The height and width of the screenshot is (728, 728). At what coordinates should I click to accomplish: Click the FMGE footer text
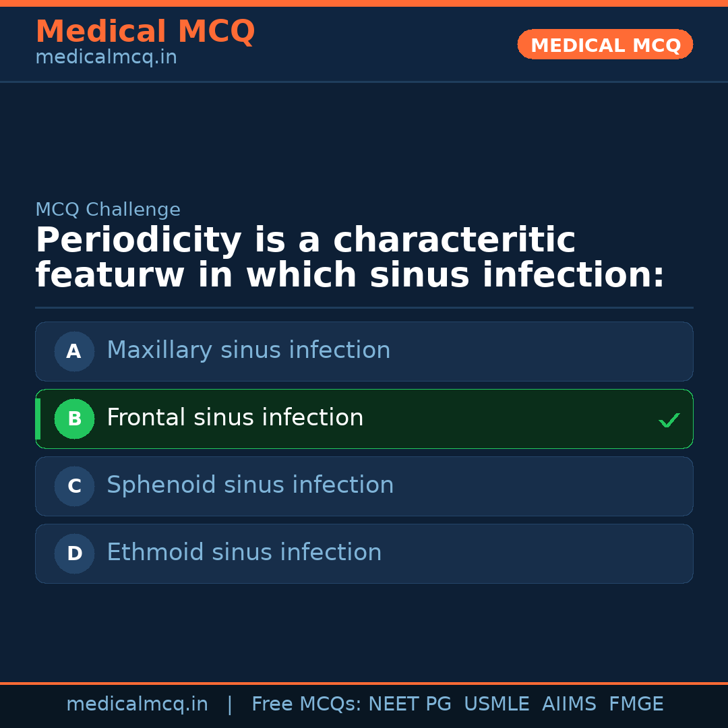click(x=636, y=704)
